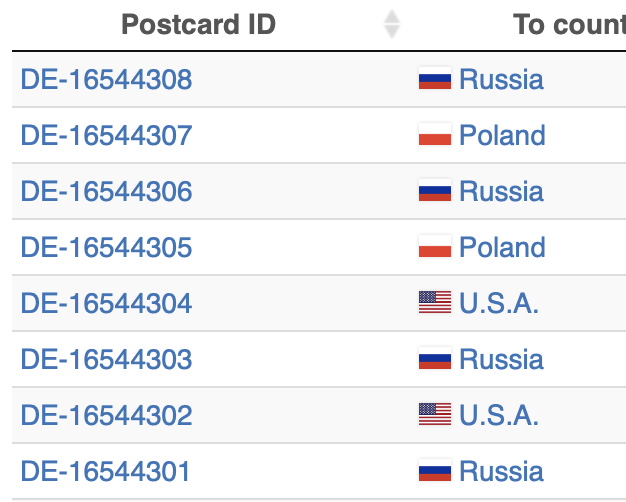Click the Russia flag beside DE-16544303
The height and width of the screenshot is (502, 626).
[x=435, y=359]
